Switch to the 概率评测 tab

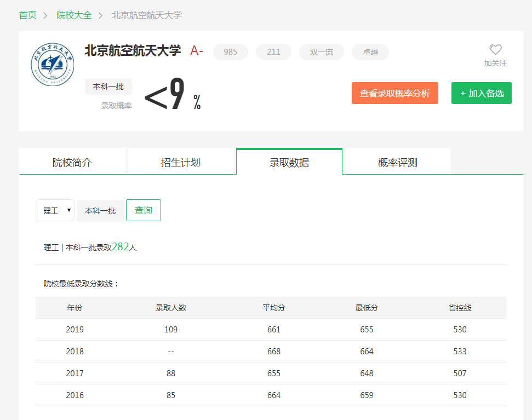coord(398,162)
